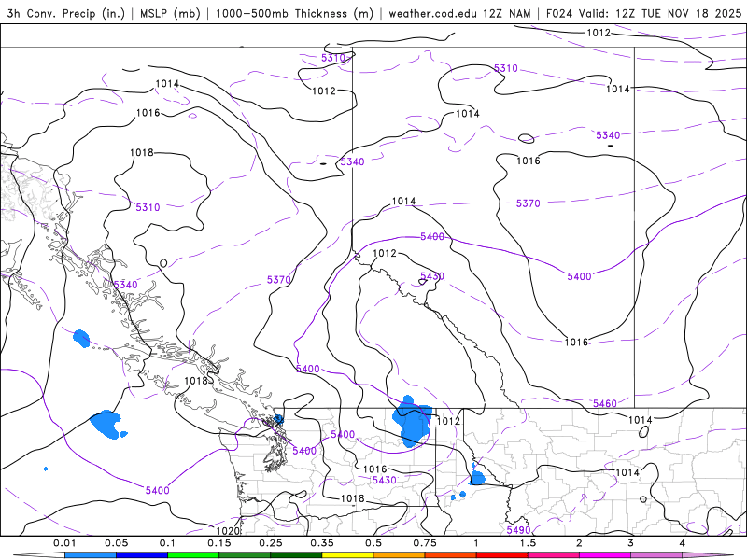This screenshot has height=560, width=747.
Task: Click the legend value 4
Action: [x=683, y=543]
